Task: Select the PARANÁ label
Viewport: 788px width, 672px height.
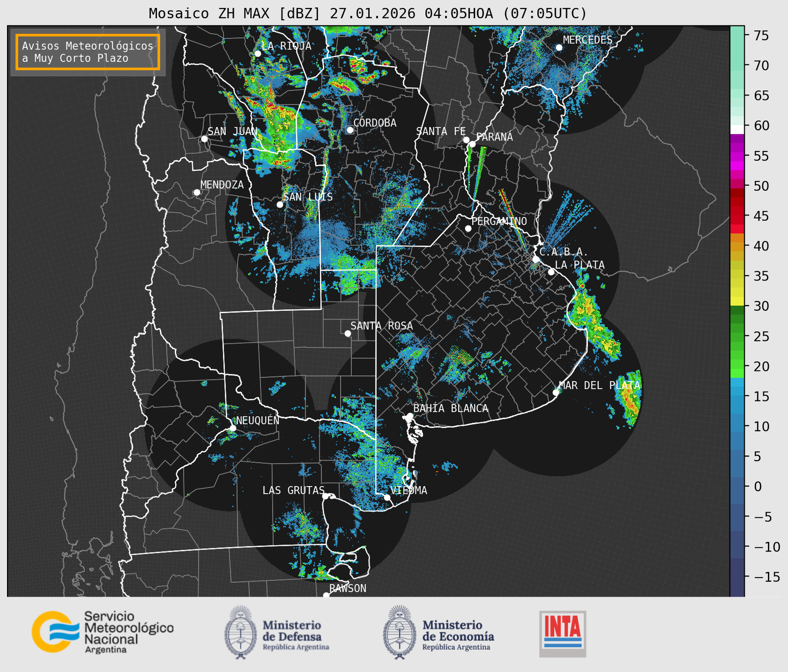Action: tap(494, 137)
